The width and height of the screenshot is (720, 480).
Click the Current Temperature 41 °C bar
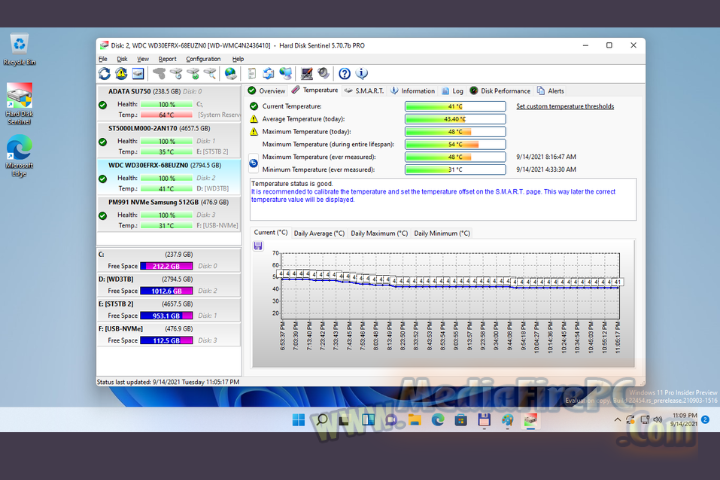coord(455,106)
